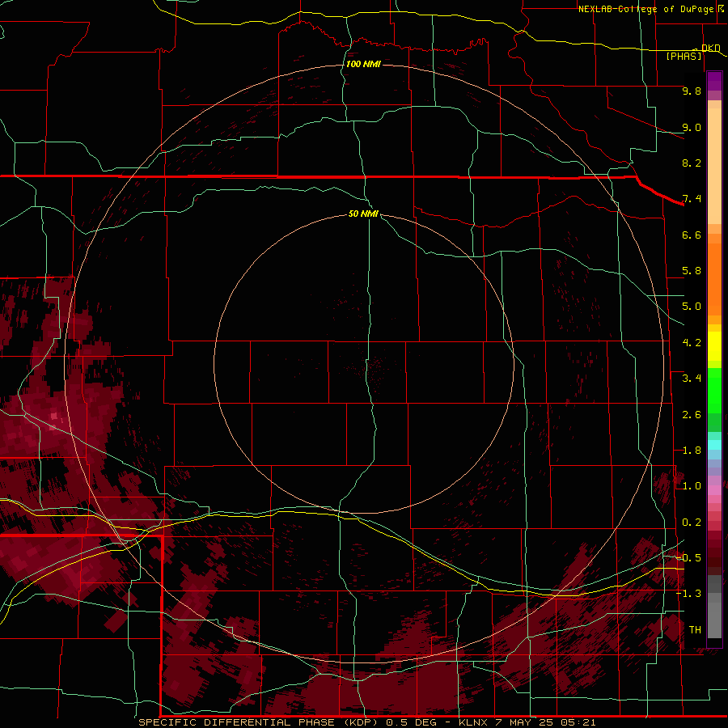This screenshot has height=728, width=728.
Task: Select the 9.0 value on color scale
Action: tap(692, 127)
